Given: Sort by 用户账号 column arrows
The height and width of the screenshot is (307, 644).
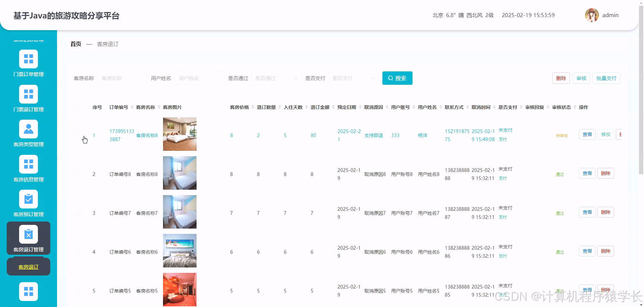Looking at the screenshot, I should (414, 107).
